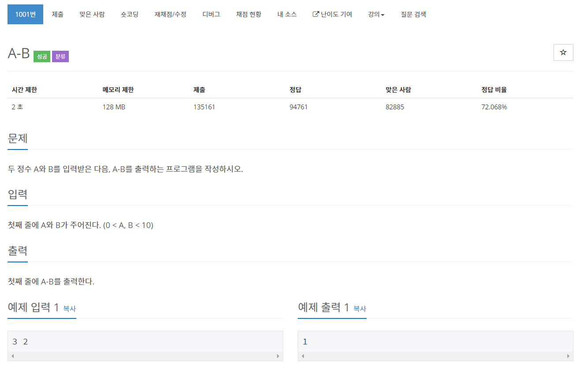The height and width of the screenshot is (370, 588).
Task: Click the 입력 section heading
Action: (x=18, y=194)
